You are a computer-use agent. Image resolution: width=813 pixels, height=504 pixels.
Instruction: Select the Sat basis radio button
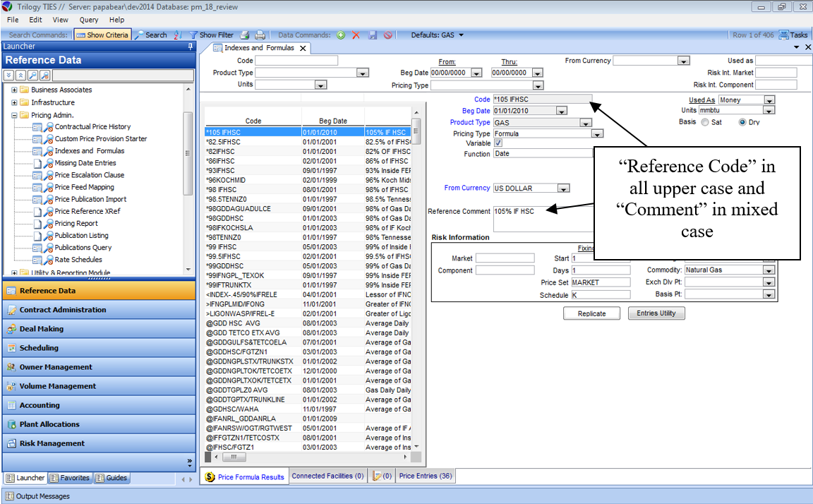pyautogui.click(x=705, y=122)
